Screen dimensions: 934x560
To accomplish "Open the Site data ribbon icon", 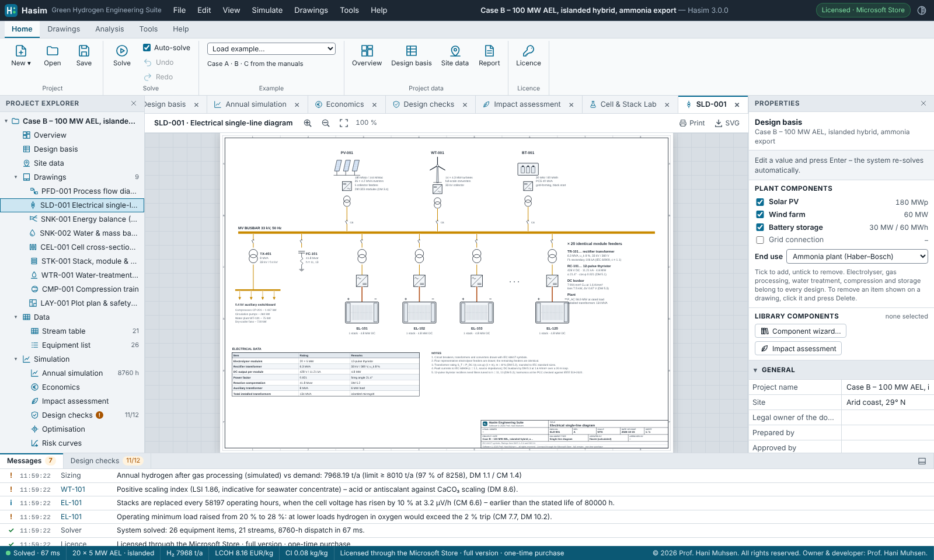I will coord(455,51).
